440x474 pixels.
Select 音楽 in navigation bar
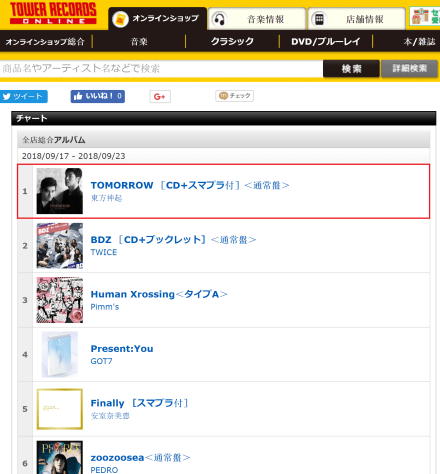[139, 42]
